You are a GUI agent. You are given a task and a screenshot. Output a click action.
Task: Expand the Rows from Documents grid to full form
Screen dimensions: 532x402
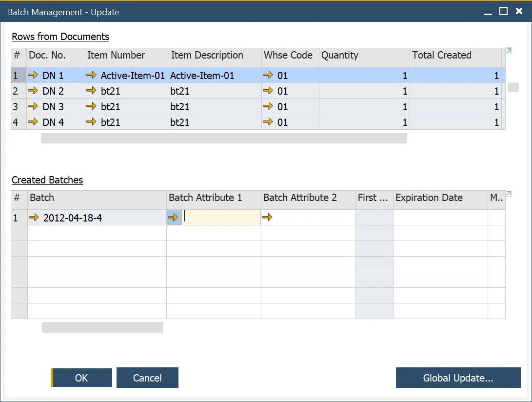click(508, 50)
